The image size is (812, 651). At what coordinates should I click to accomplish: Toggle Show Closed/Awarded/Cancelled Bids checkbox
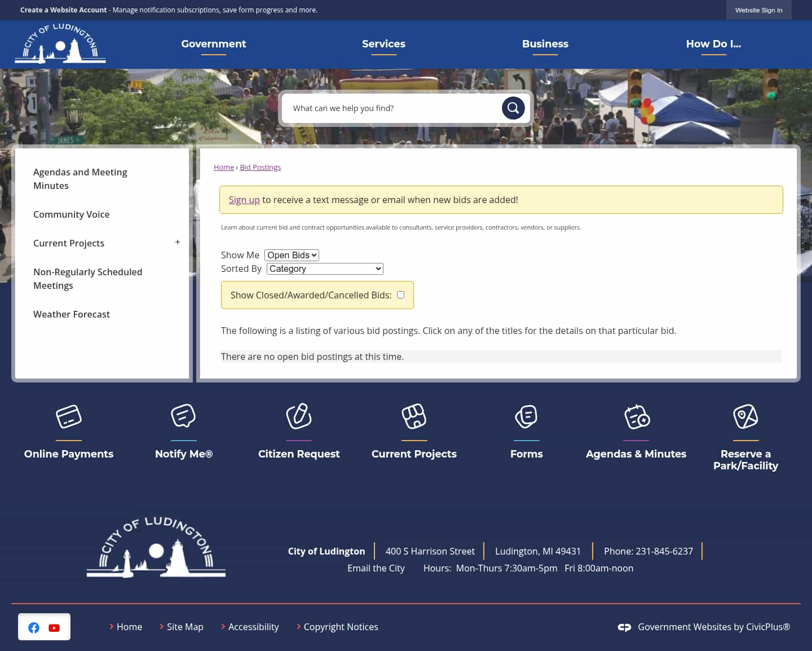pyautogui.click(x=400, y=294)
